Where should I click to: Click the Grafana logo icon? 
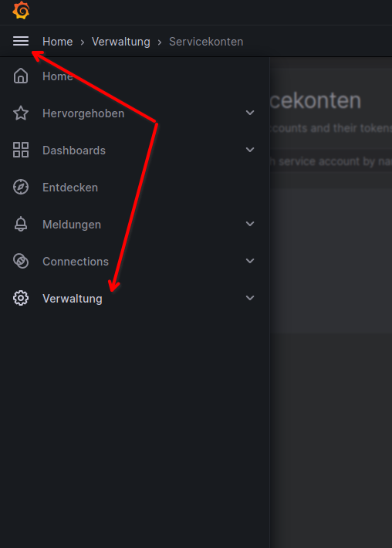click(21, 10)
